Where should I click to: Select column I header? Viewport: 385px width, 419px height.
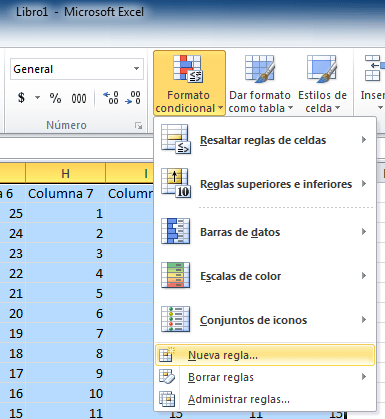click(130, 173)
